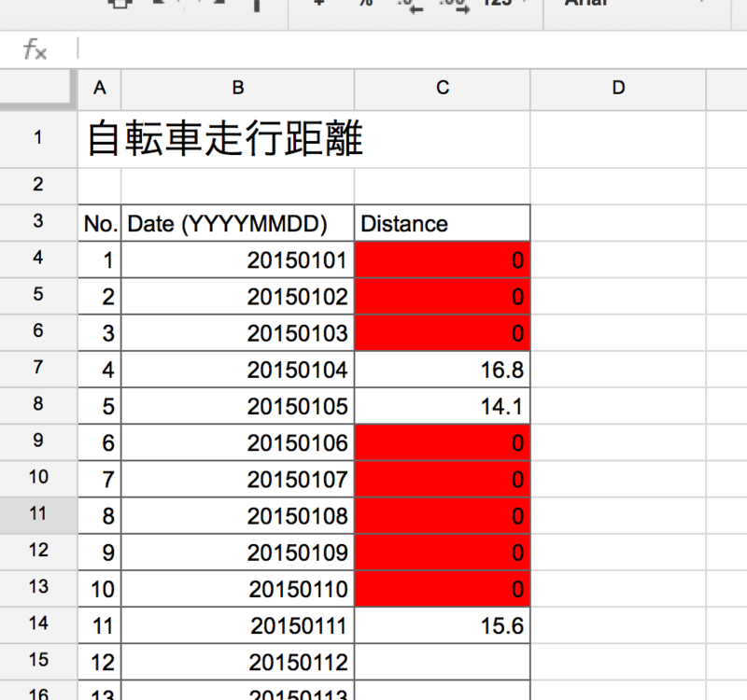This screenshot has width=747, height=700.
Task: Select column D header
Action: coord(618,89)
